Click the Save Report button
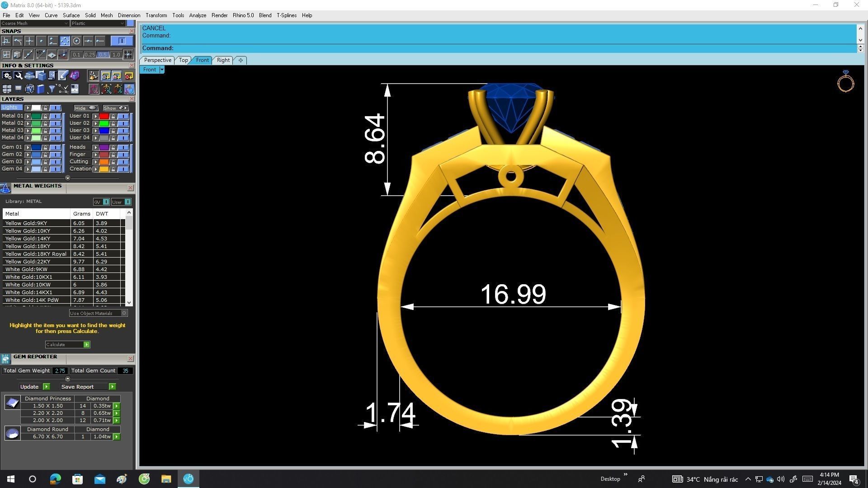Image resolution: width=868 pixels, height=488 pixels. point(88,387)
